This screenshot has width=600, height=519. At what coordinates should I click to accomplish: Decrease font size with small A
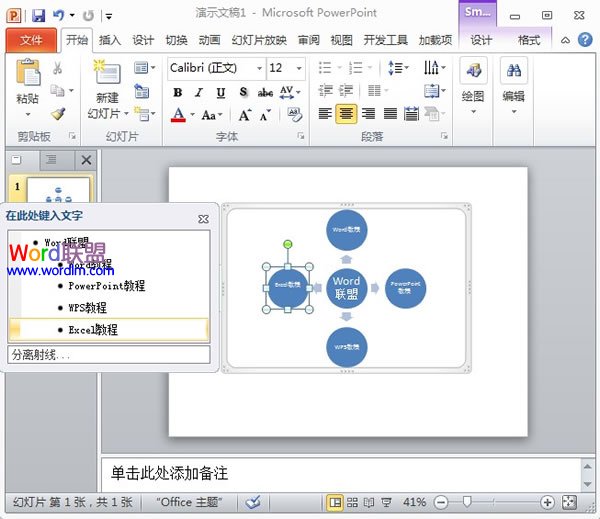[x=265, y=115]
